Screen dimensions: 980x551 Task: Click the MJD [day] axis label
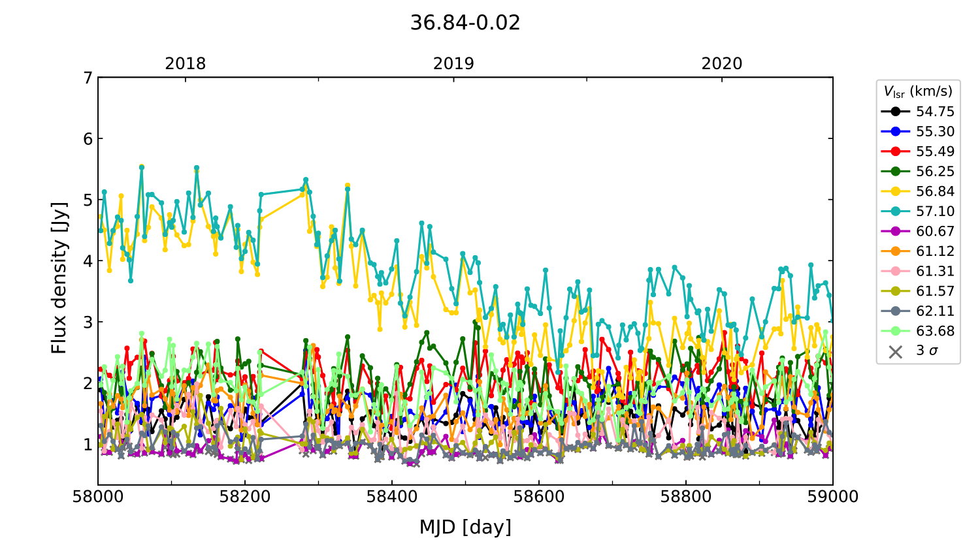[x=465, y=527]
